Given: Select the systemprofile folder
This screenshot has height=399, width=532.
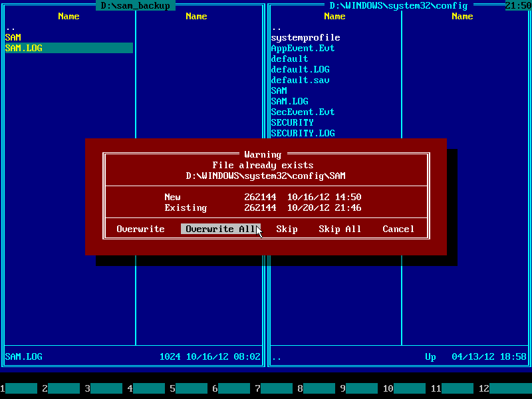Looking at the screenshot, I should (x=305, y=37).
